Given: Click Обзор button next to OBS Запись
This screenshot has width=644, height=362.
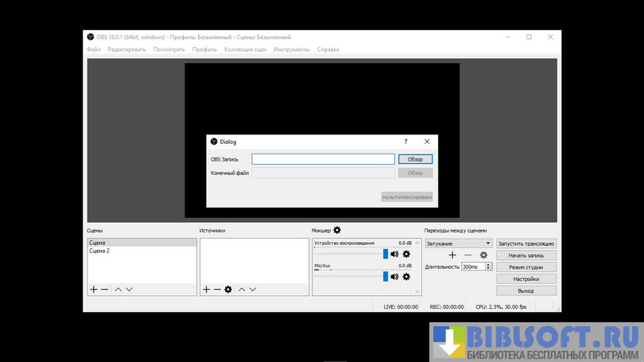Looking at the screenshot, I should pyautogui.click(x=415, y=159).
